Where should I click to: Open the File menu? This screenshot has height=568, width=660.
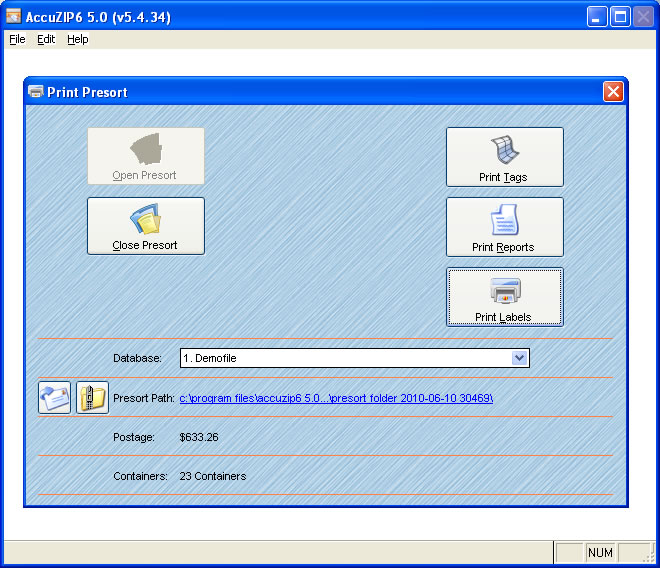tap(17, 39)
